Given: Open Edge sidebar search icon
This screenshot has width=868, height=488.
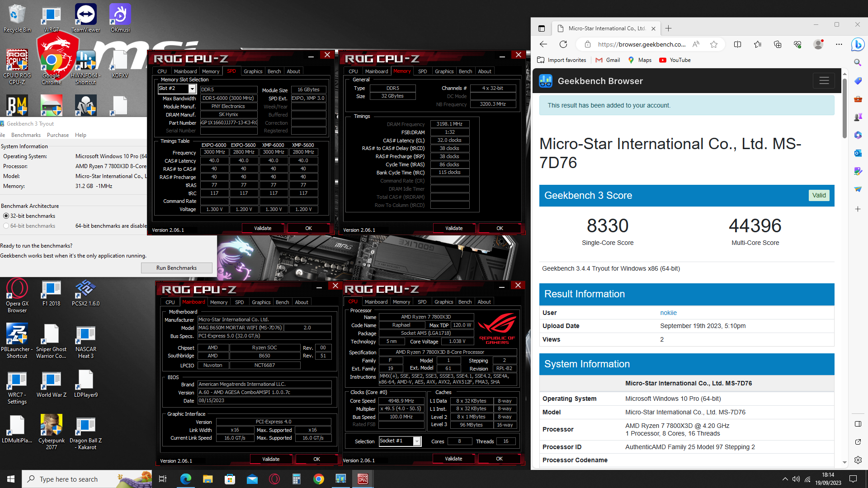Looking at the screenshot, I should (858, 62).
